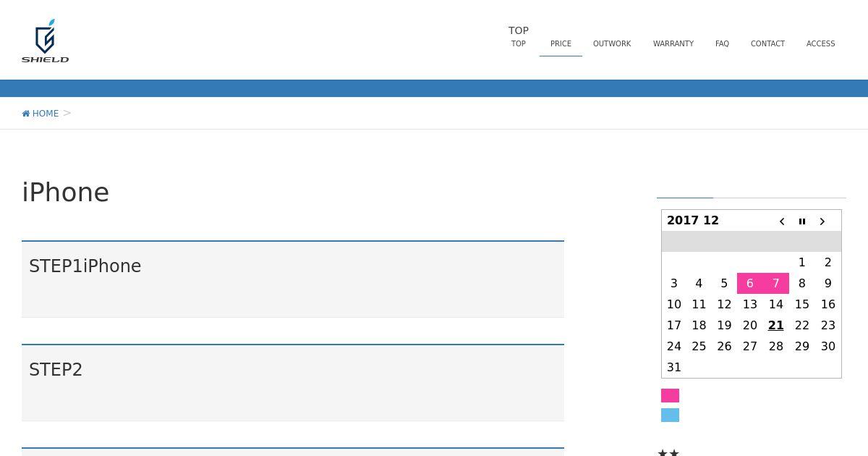Select date 24 in calendar
The height and width of the screenshot is (456, 868).
click(x=674, y=346)
